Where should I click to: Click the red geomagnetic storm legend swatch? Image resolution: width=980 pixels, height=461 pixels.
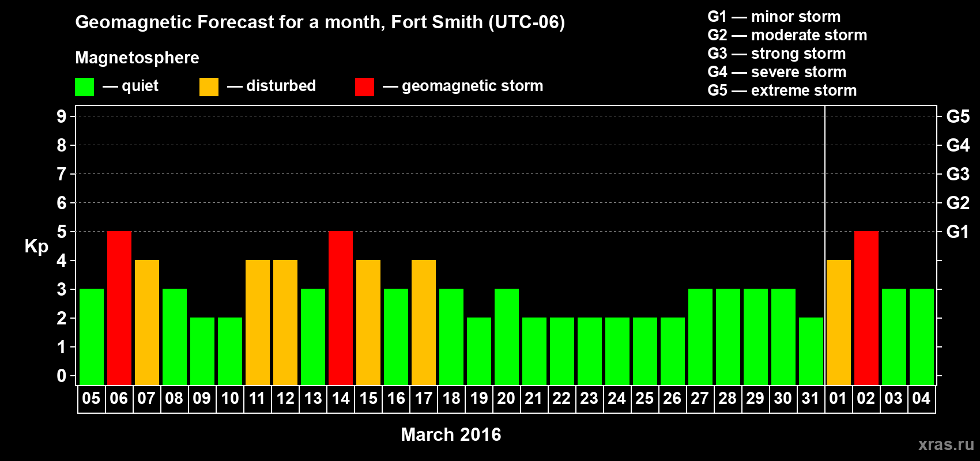click(364, 87)
